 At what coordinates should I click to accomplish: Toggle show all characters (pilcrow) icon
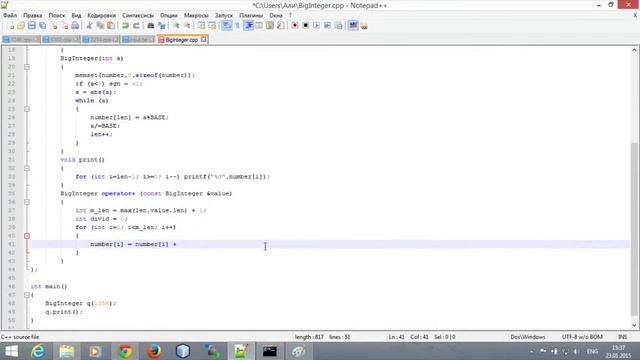click(x=237, y=26)
